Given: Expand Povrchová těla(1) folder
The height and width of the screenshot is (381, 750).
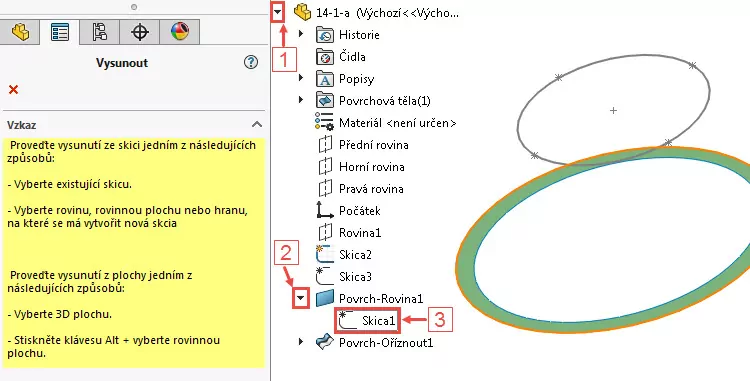Looking at the screenshot, I should [x=301, y=100].
